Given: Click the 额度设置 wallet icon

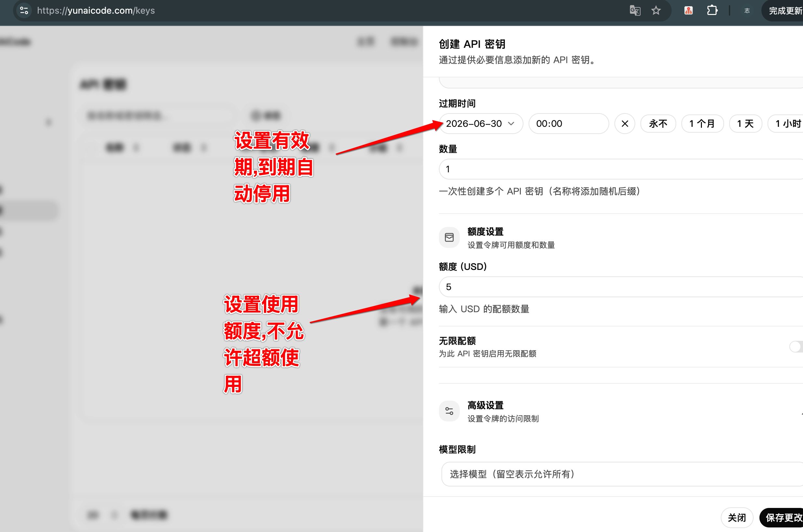Looking at the screenshot, I should pos(449,237).
